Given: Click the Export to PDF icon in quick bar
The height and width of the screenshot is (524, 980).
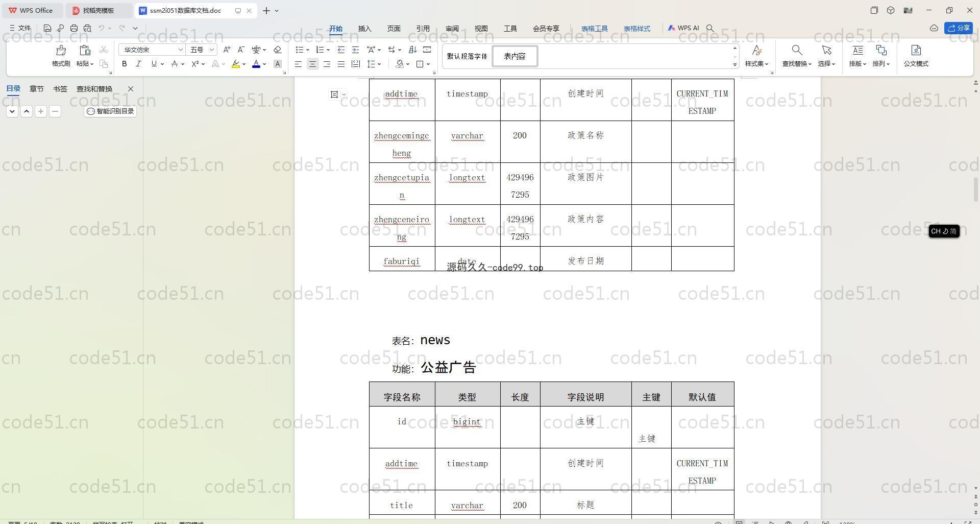Looking at the screenshot, I should pyautogui.click(x=60, y=28).
